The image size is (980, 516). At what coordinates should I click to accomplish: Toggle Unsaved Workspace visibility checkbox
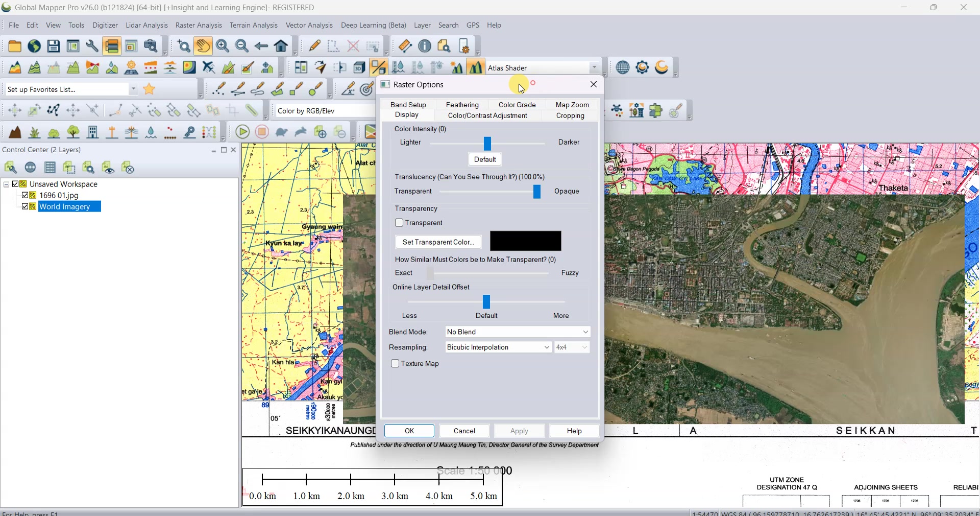[x=15, y=184]
